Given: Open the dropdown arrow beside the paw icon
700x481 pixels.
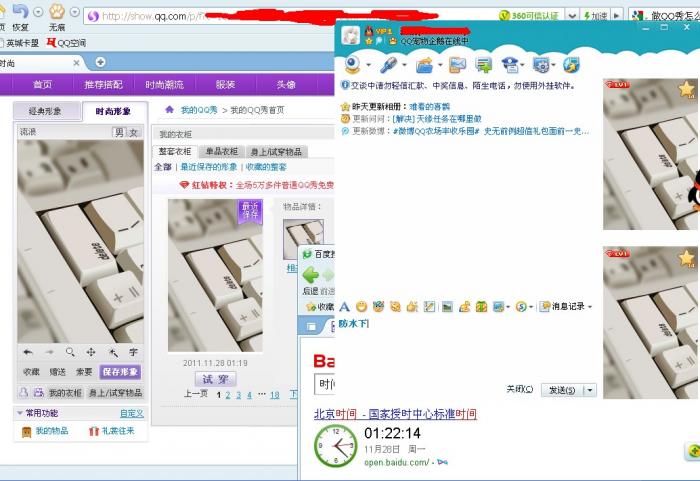Looking at the screenshot, I should (x=75, y=13).
